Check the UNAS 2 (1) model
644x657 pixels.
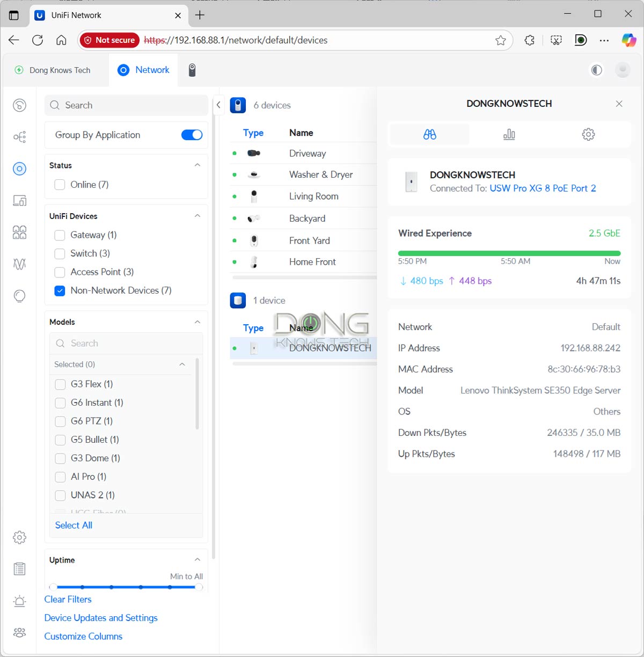click(60, 495)
